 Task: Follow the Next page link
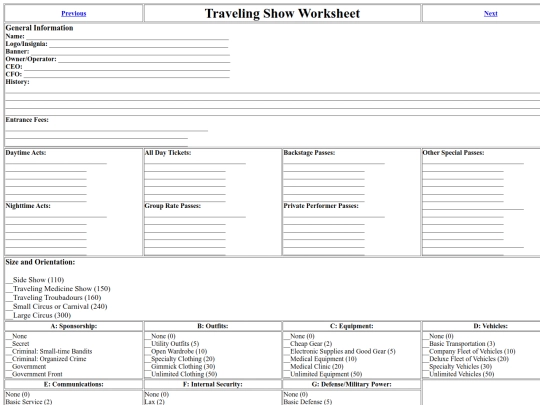pos(490,13)
